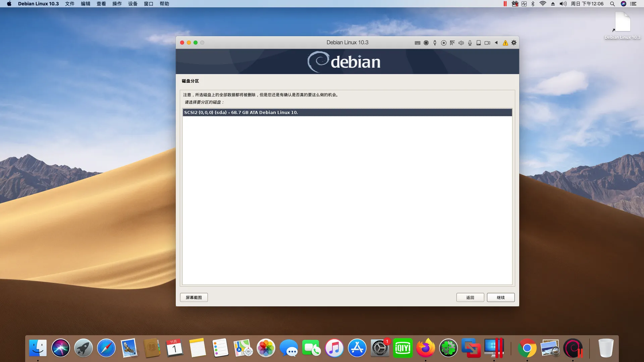Click the video camera icon

point(487,43)
